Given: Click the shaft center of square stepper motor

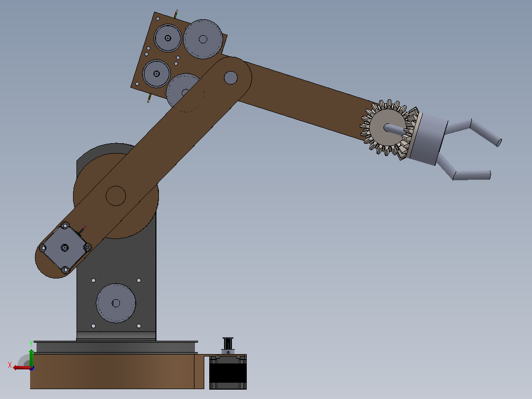Looking at the screenshot, I should coord(65,248).
